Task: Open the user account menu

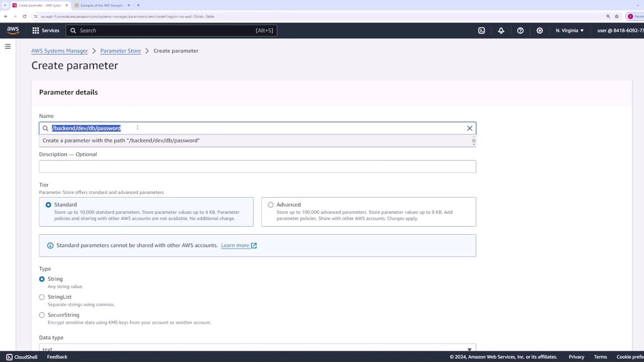Action: [620, 30]
